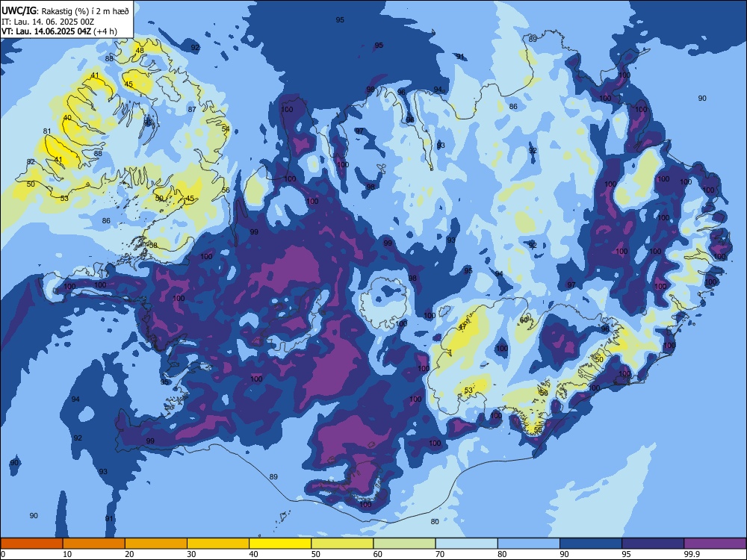Click the '87' humidity value on the map
This screenshot has height=560, width=747.
[x=192, y=110]
